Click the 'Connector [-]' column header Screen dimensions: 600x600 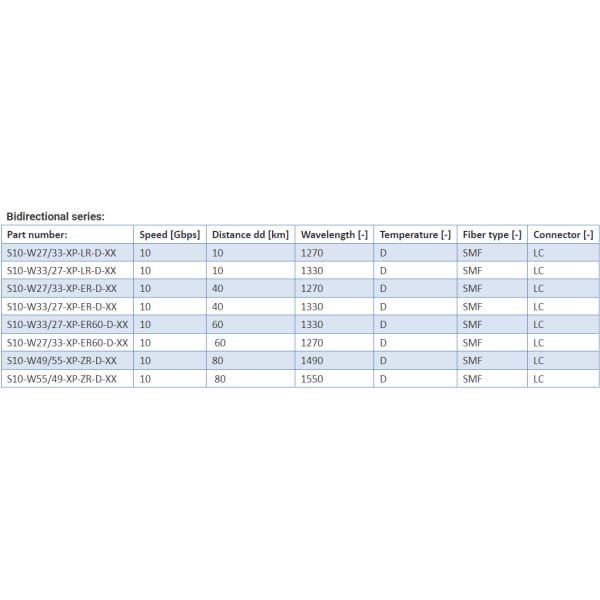(563, 235)
